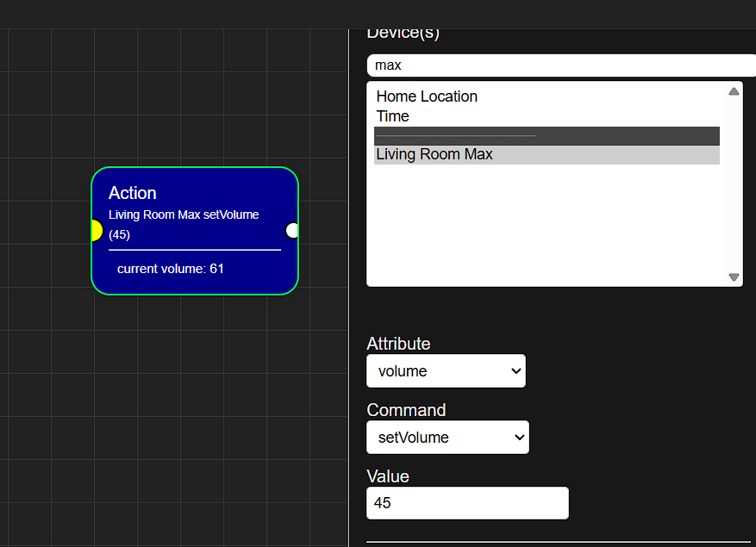This screenshot has width=756, height=547.
Task: Click the scroll down arrow in device list
Action: point(734,277)
